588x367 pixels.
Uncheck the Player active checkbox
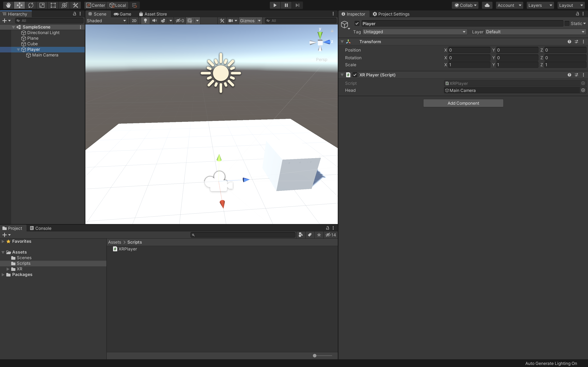click(x=357, y=24)
